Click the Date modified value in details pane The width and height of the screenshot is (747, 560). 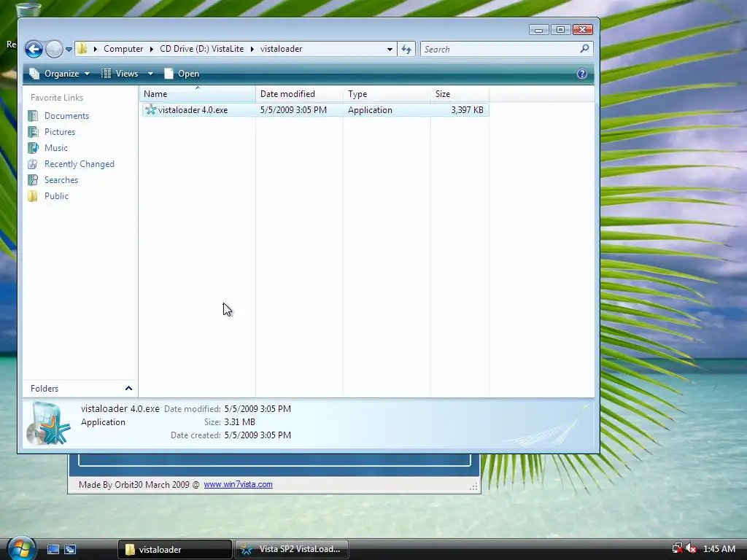tap(258, 409)
